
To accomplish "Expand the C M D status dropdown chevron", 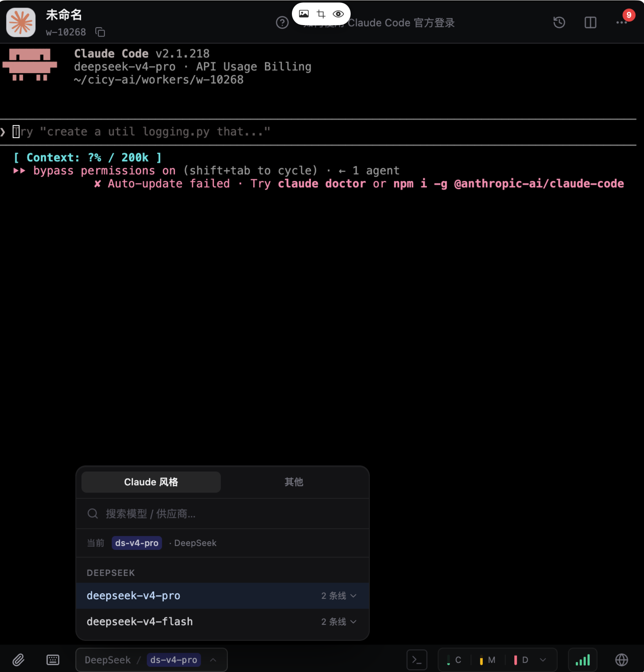I will [543, 660].
